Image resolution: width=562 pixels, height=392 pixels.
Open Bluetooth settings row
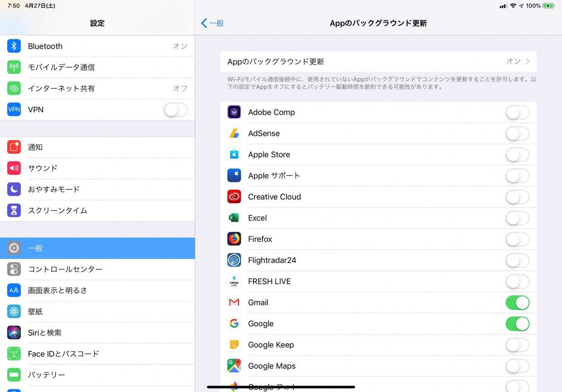[x=97, y=46]
